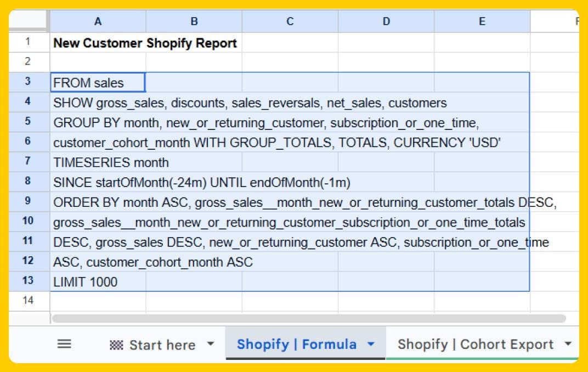Image resolution: width=588 pixels, height=372 pixels.
Task: Select row 14 header
Action: point(28,301)
